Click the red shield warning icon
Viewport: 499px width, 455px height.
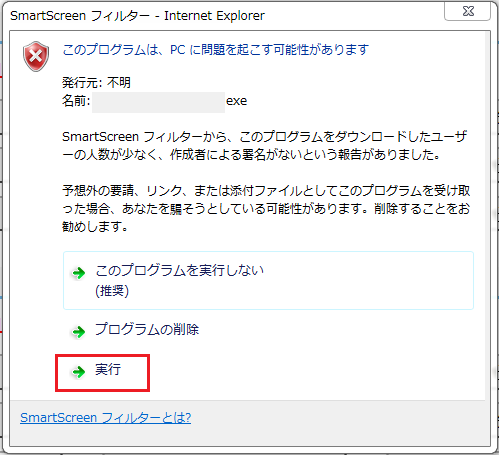coord(36,56)
